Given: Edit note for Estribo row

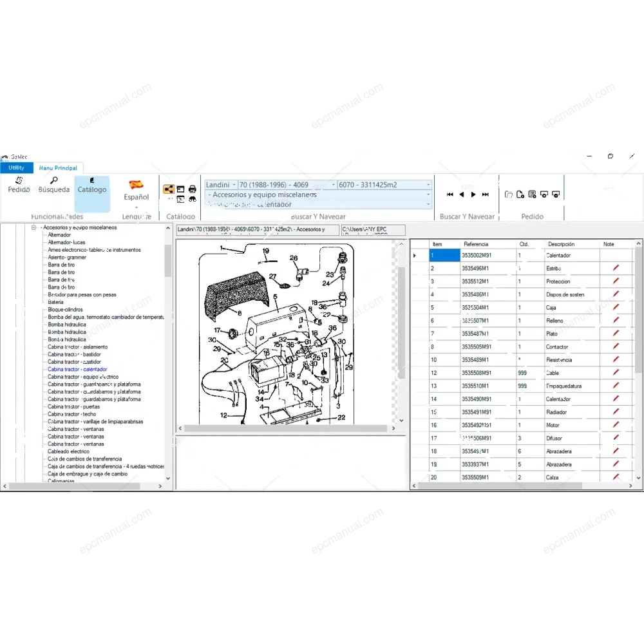Looking at the screenshot, I should [616, 268].
